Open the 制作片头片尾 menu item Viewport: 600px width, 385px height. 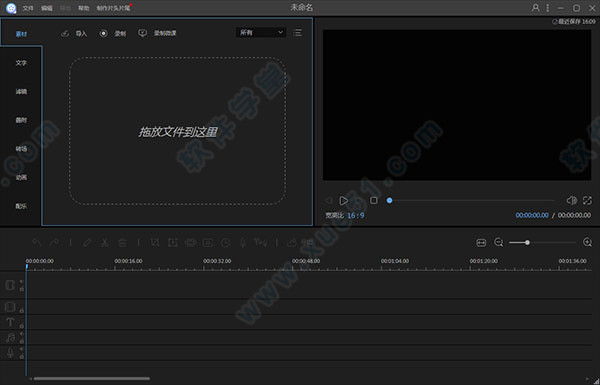click(x=113, y=8)
